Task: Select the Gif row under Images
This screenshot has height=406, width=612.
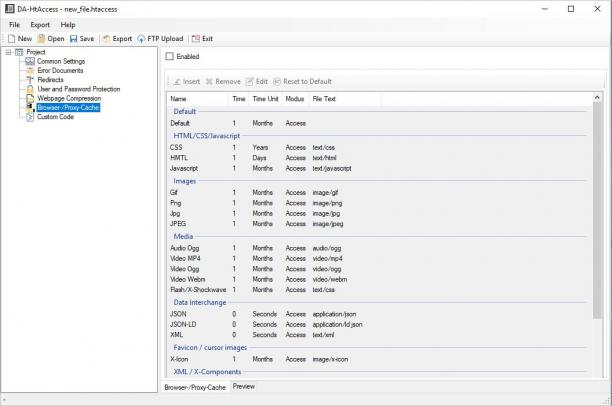Action: click(377, 193)
